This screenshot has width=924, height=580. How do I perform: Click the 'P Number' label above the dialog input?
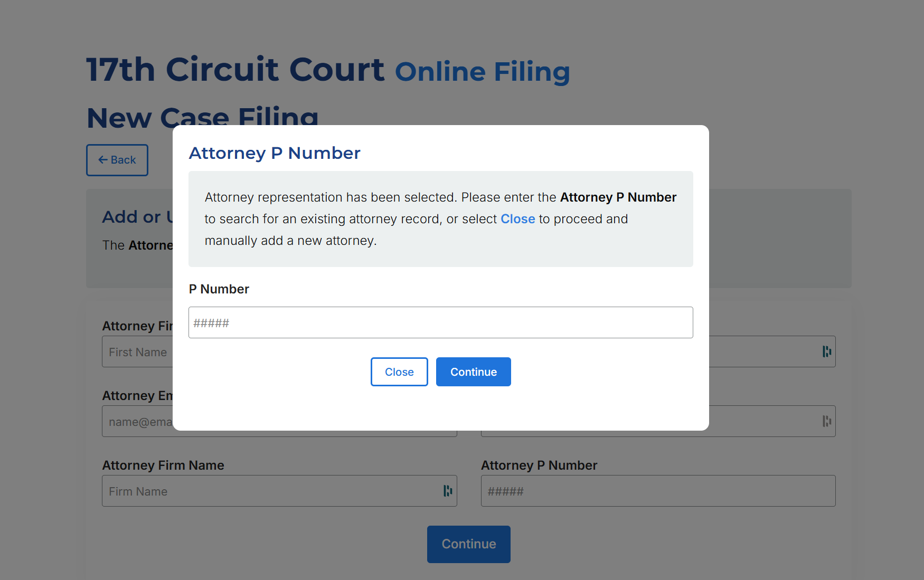(x=219, y=289)
